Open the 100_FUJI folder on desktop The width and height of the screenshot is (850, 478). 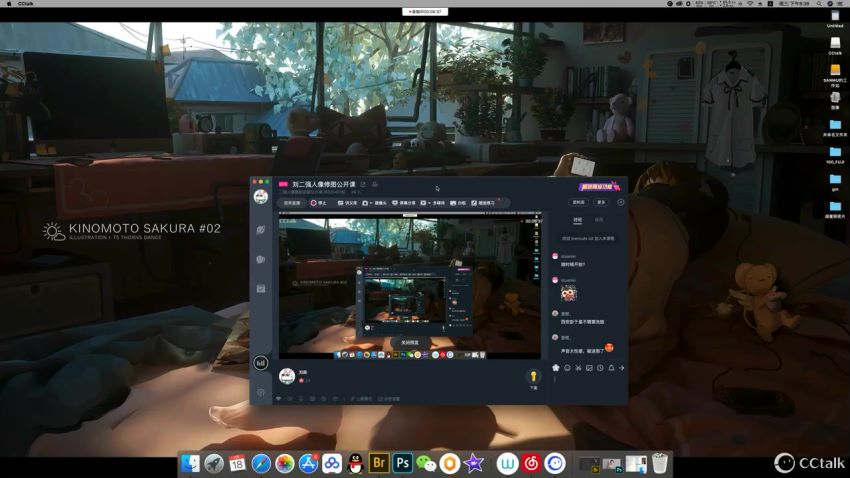(835, 155)
